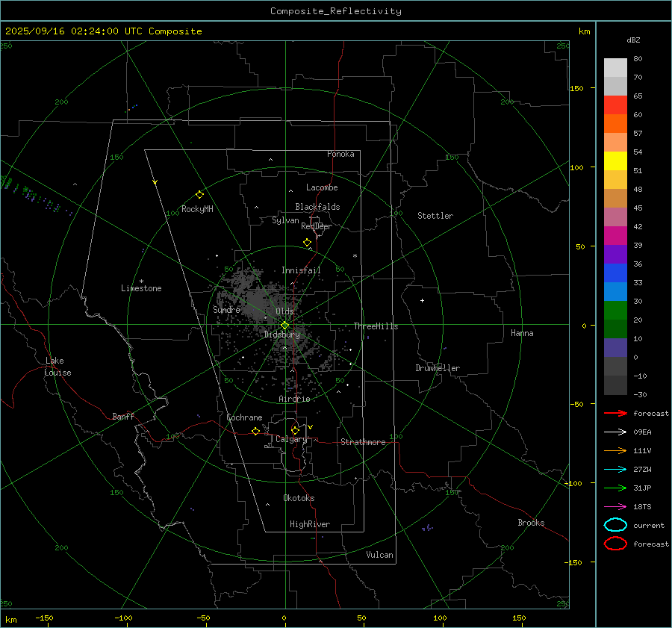Image resolution: width=672 pixels, height=628 pixels.
Task: Click the red forecast arrow in legend
Action: point(615,413)
